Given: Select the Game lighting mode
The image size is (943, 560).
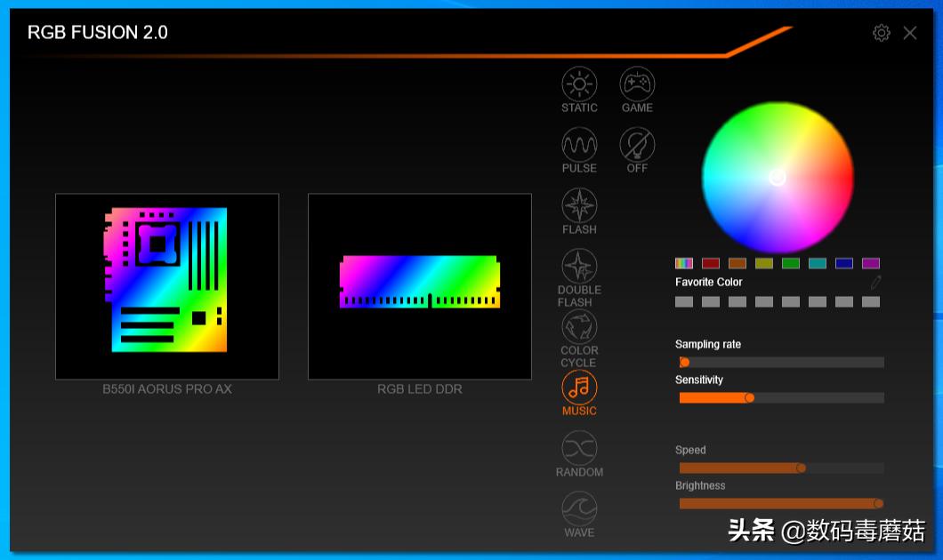Looking at the screenshot, I should click(x=637, y=90).
